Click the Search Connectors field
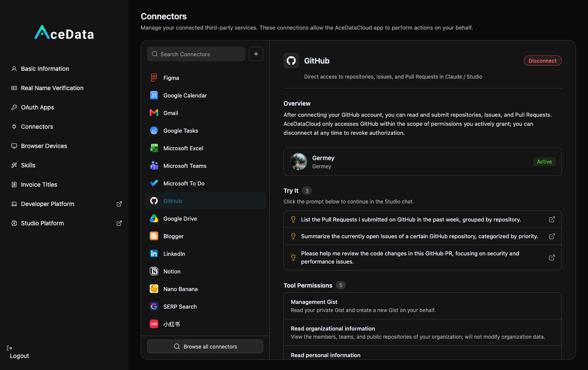Image resolution: width=588 pixels, height=370 pixels. [x=196, y=54]
